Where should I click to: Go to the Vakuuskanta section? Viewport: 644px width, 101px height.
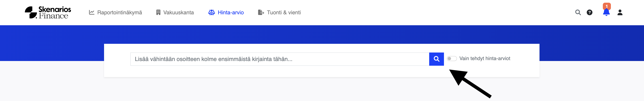178,13
